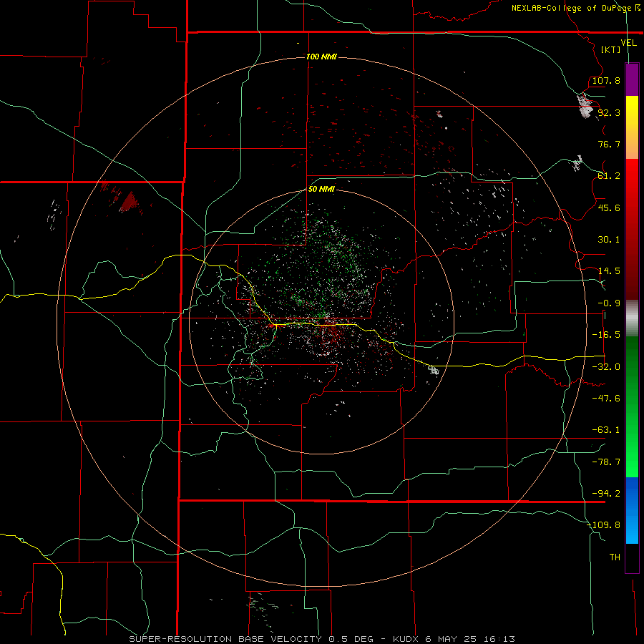
Task: Click the -109.8 velocity scale value
Action: tap(603, 525)
